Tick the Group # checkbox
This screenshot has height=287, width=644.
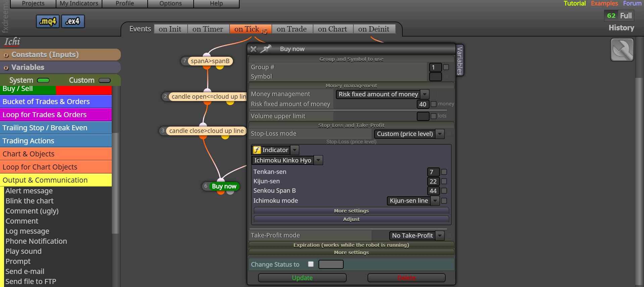(446, 67)
